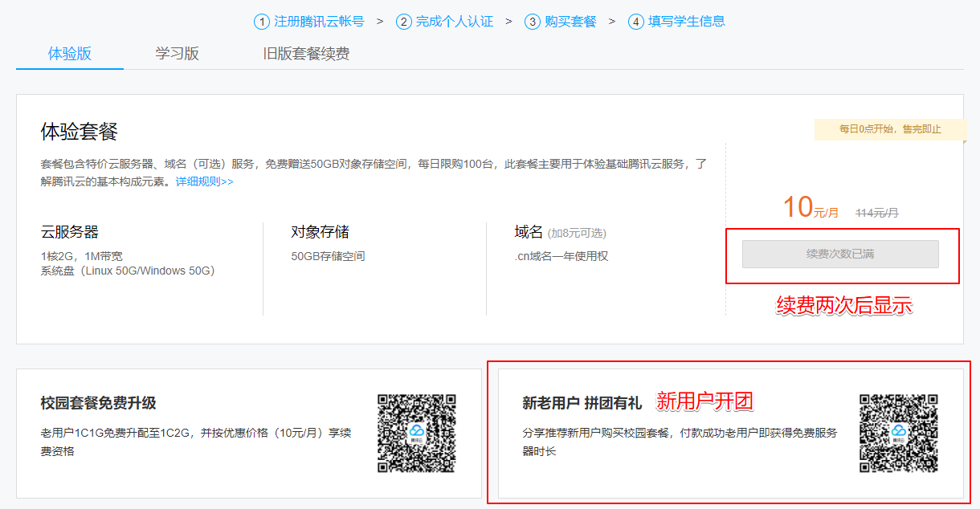The image size is (980, 509).
Task: Click the struck-through 114元/月 price
Action: coord(877,213)
